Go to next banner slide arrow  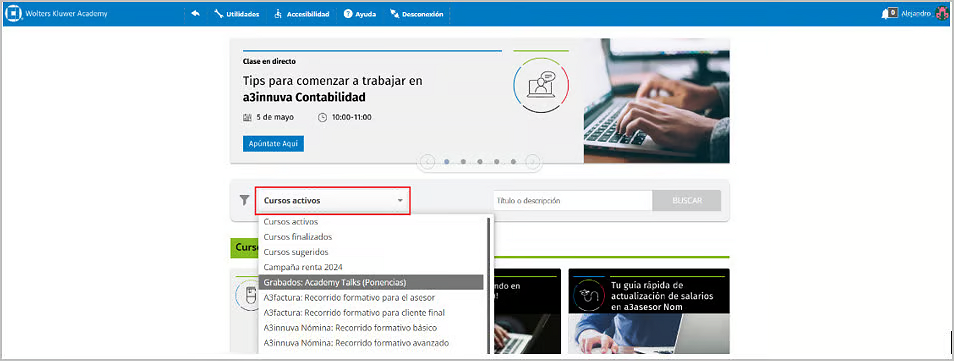533,162
